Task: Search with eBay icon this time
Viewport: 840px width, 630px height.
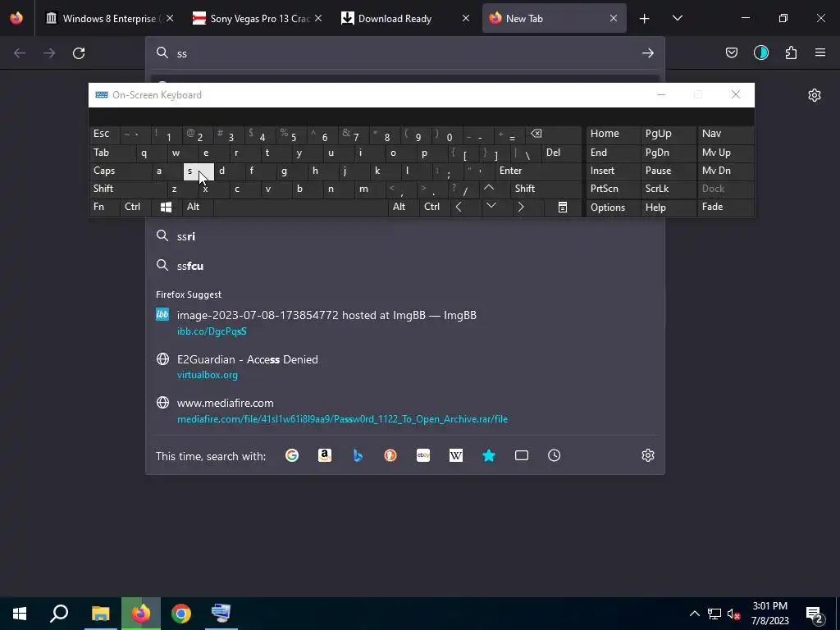Action: click(x=423, y=455)
